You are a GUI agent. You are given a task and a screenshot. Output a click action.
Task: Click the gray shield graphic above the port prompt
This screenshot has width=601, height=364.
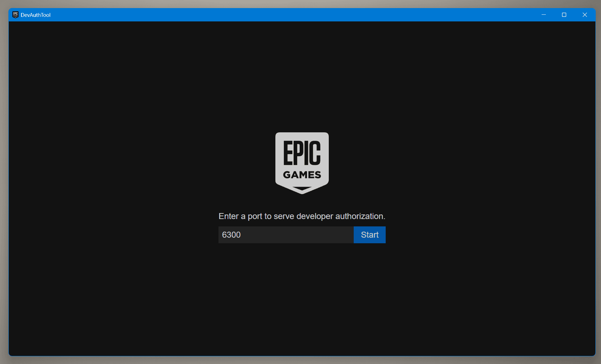click(302, 163)
